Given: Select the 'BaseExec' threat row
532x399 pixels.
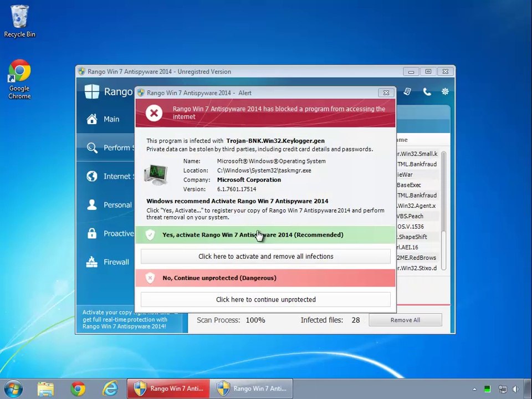Looking at the screenshot, I should tap(418, 185).
